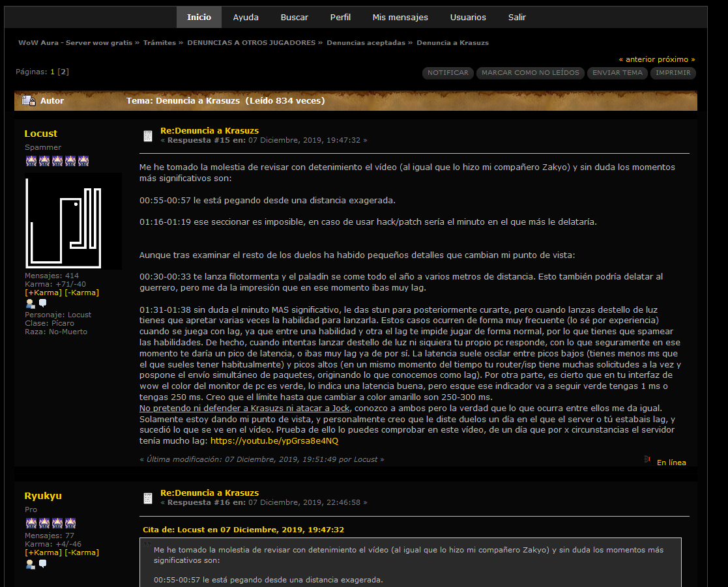Click the IMPRIMIR button
This screenshot has width=728, height=587.
pyautogui.click(x=673, y=73)
